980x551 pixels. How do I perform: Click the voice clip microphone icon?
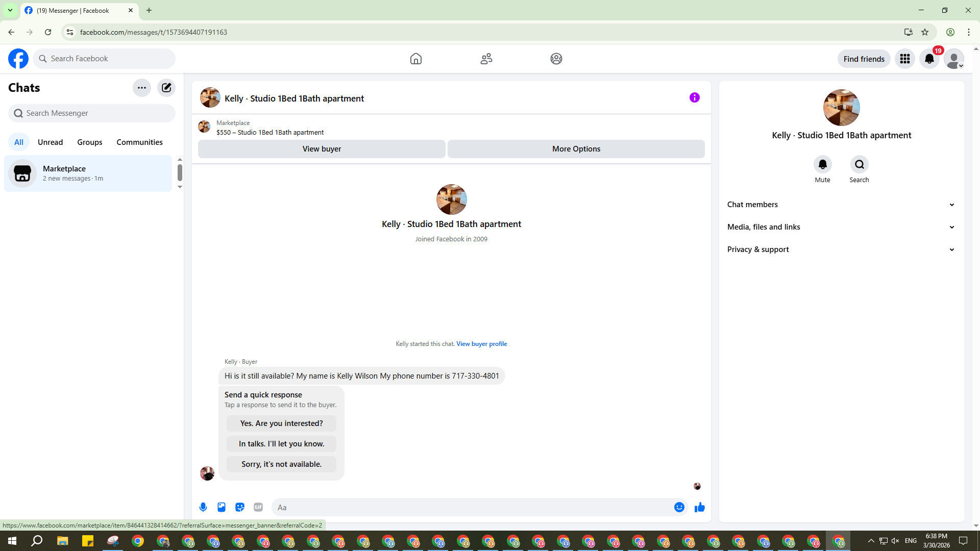(x=203, y=507)
